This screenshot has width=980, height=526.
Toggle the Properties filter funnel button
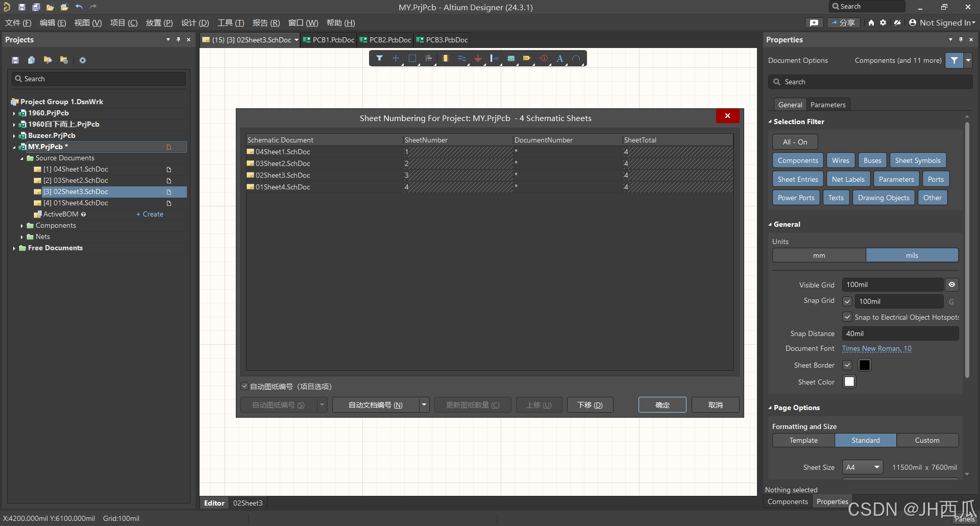954,60
